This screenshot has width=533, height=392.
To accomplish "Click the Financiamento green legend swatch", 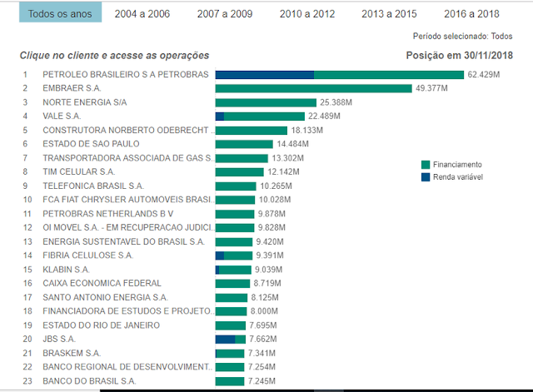I will 426,165.
